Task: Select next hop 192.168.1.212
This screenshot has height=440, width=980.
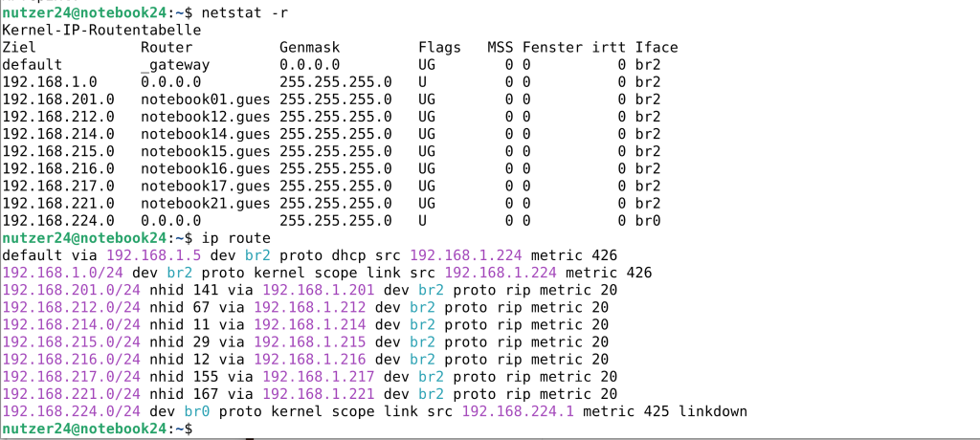Action: (x=310, y=307)
